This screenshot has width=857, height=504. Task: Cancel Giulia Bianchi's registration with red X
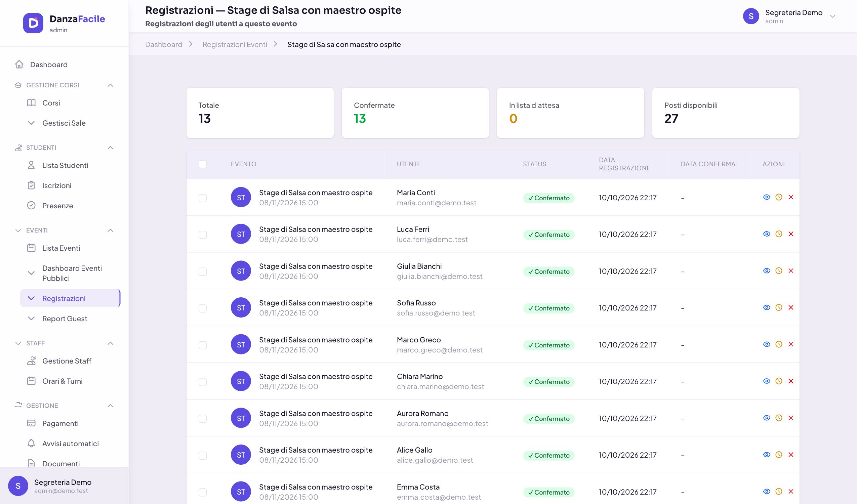click(x=791, y=271)
